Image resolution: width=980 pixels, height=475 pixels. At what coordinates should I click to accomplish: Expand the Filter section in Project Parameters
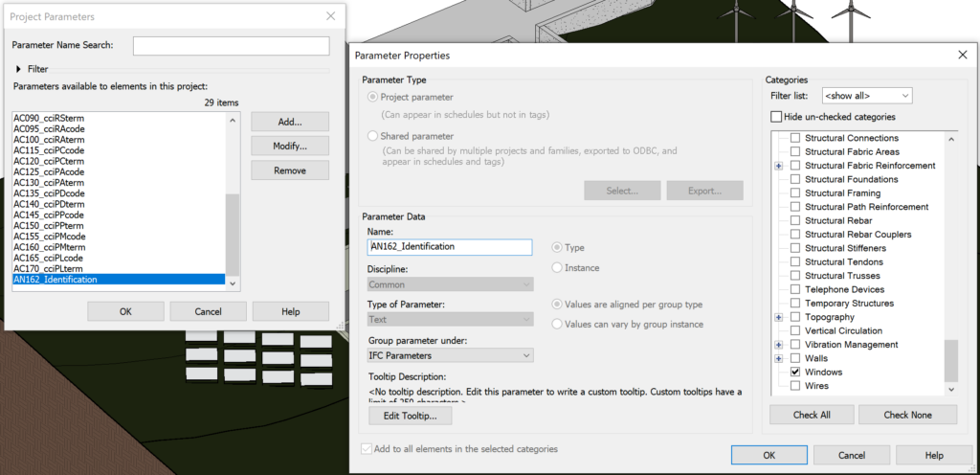click(x=19, y=69)
